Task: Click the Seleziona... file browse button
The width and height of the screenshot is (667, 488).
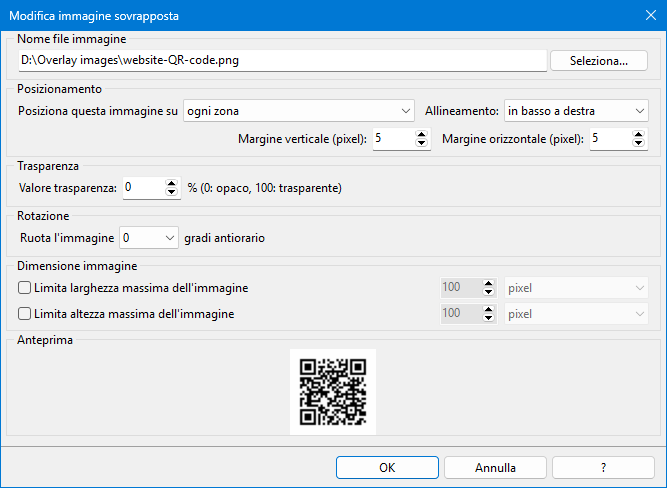Action: pyautogui.click(x=599, y=61)
